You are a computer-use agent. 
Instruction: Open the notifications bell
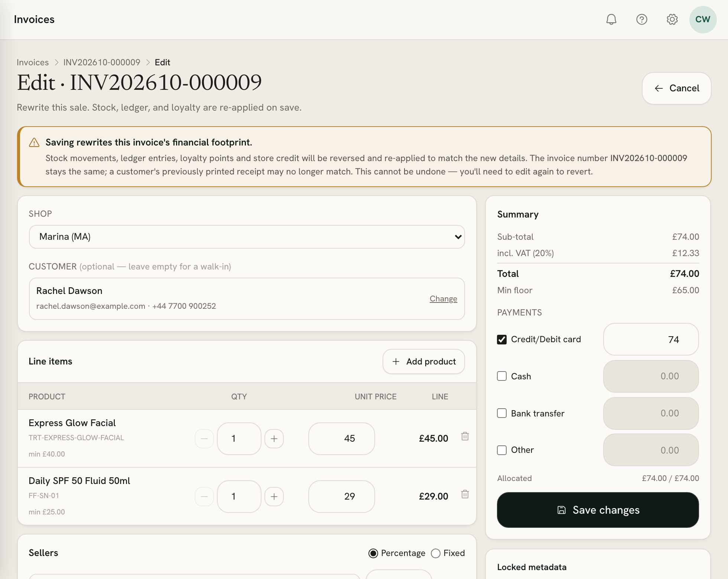click(x=611, y=19)
